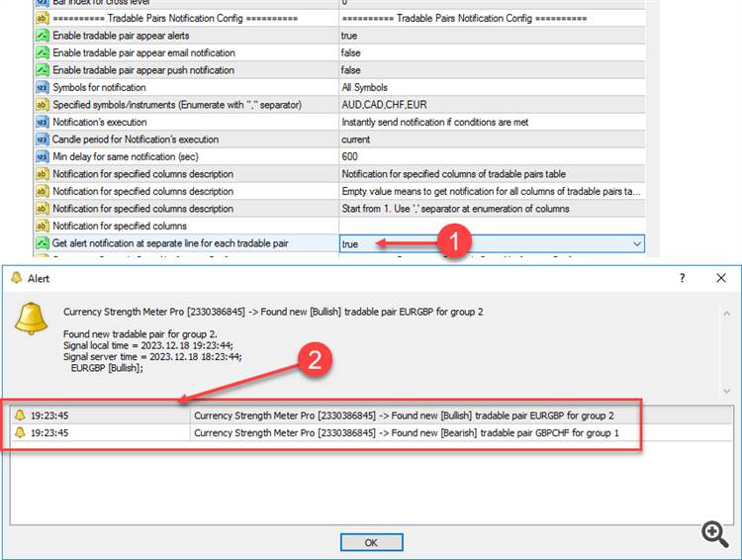Select the EURGBP Bullish alert row in the list
The image size is (742, 560).
tap(372, 416)
